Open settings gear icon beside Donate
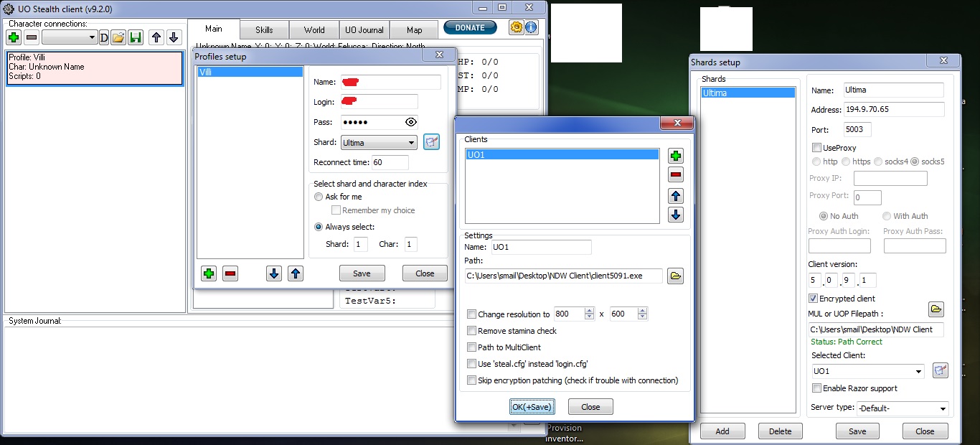This screenshot has height=445, width=980. tap(516, 27)
